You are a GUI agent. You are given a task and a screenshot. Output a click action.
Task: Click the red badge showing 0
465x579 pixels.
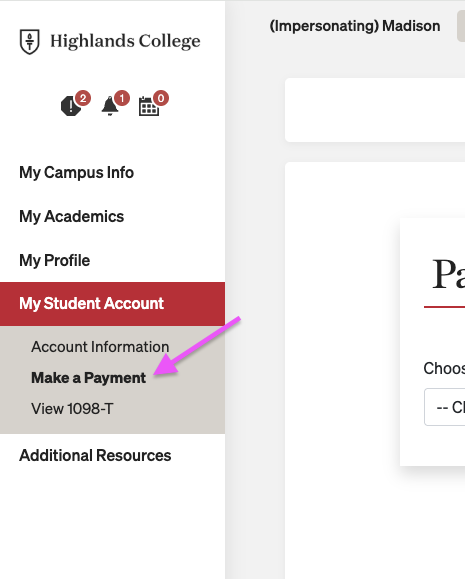(161, 98)
